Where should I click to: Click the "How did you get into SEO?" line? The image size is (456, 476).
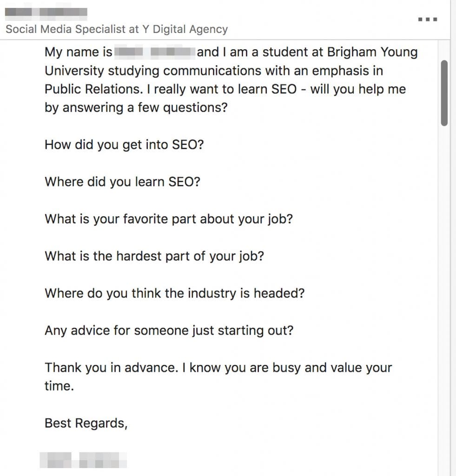point(124,145)
